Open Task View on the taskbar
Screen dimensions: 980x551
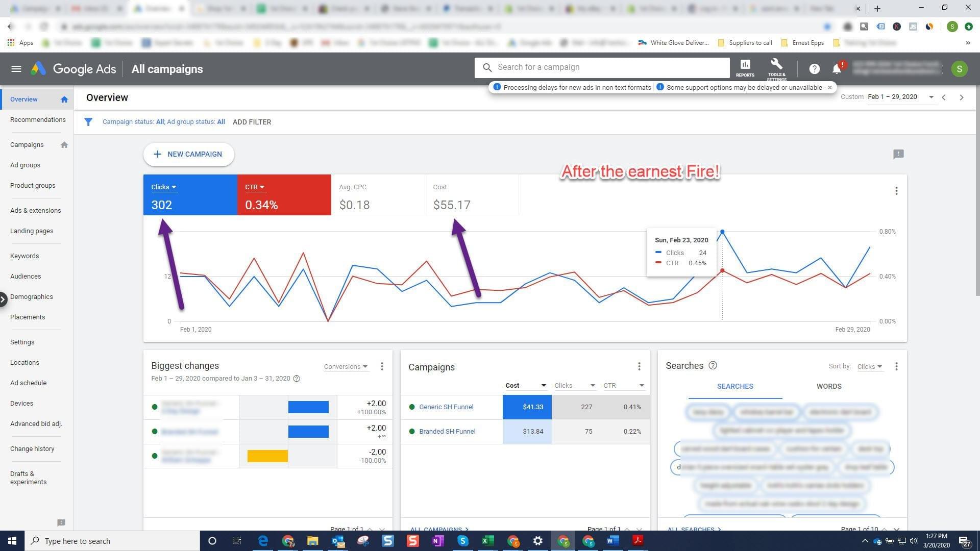pyautogui.click(x=236, y=541)
